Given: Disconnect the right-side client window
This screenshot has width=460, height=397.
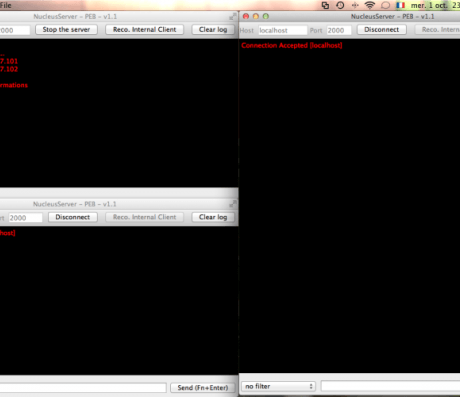Looking at the screenshot, I should click(x=382, y=30).
